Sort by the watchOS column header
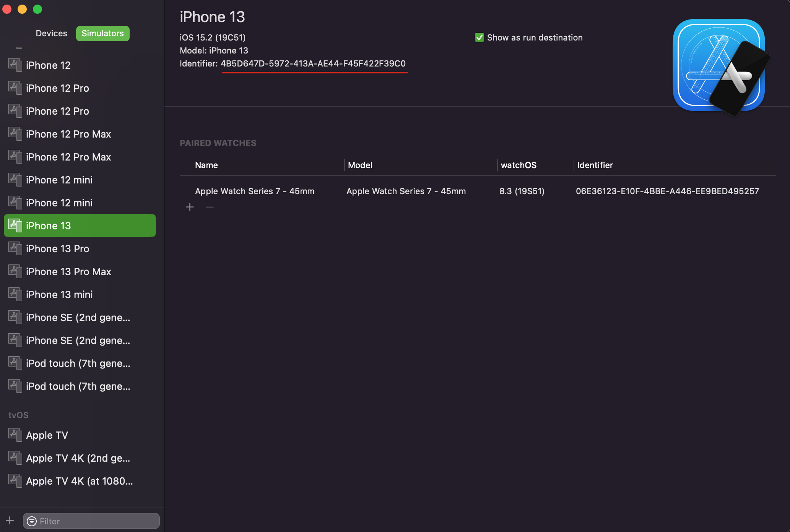790x532 pixels. 519,165
